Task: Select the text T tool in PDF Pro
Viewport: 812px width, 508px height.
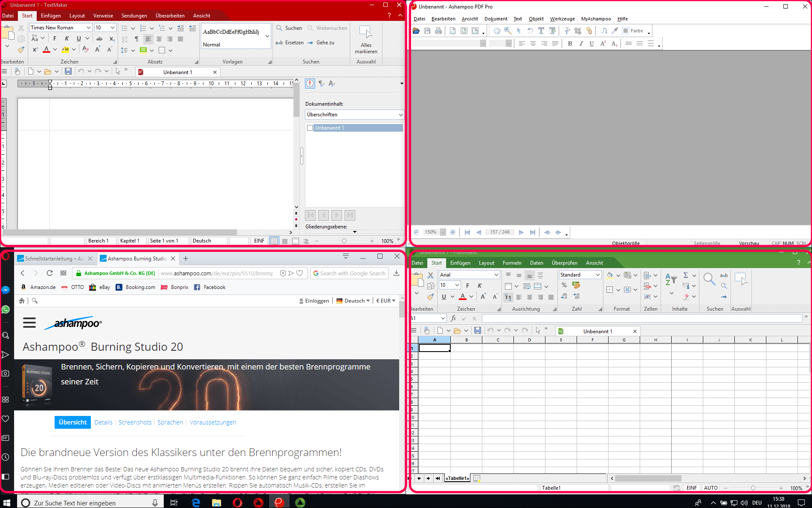Action: point(541,31)
